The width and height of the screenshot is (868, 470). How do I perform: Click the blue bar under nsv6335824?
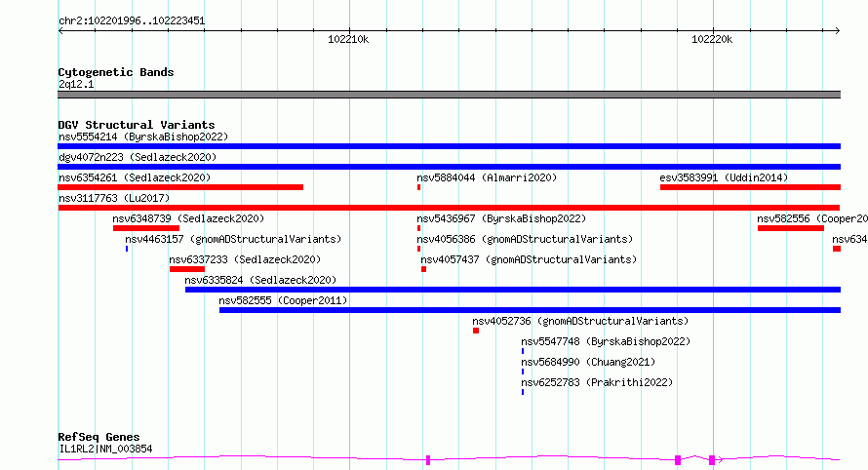[513, 290]
